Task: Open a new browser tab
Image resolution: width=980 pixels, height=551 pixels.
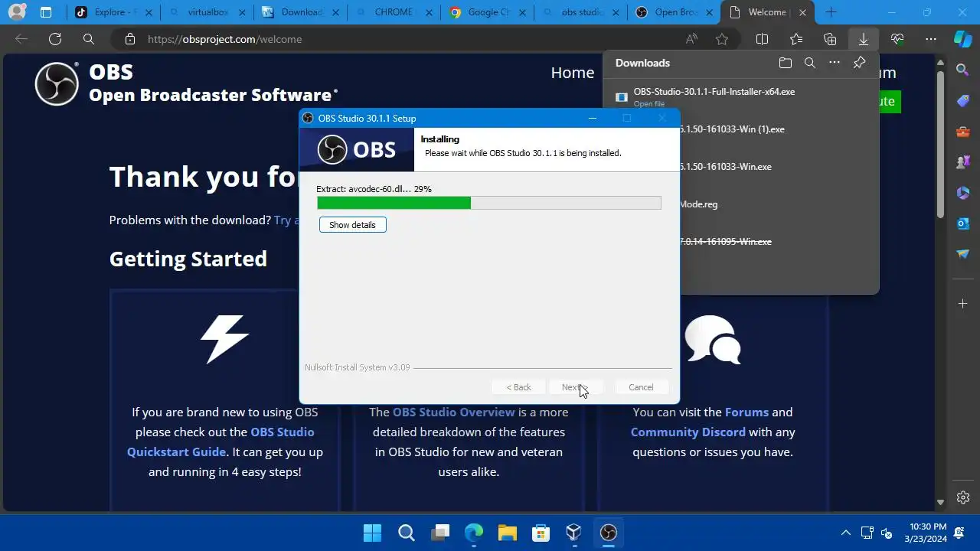Action: [831, 12]
